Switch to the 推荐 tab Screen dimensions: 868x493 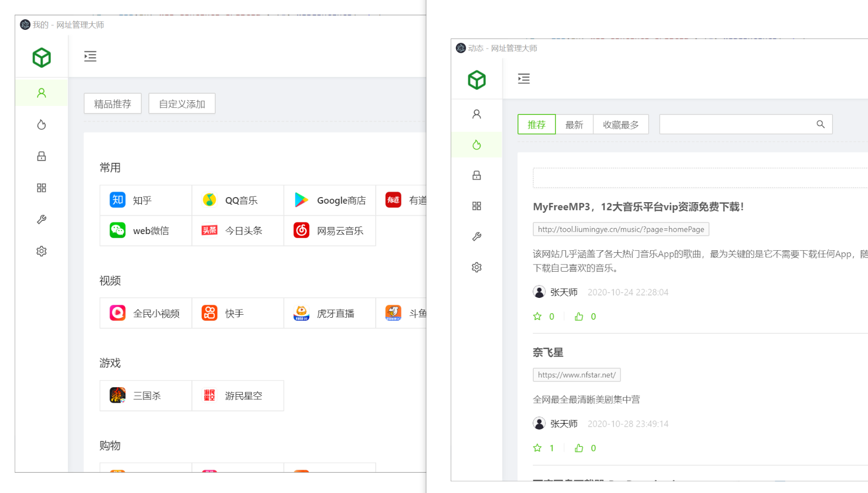point(537,125)
